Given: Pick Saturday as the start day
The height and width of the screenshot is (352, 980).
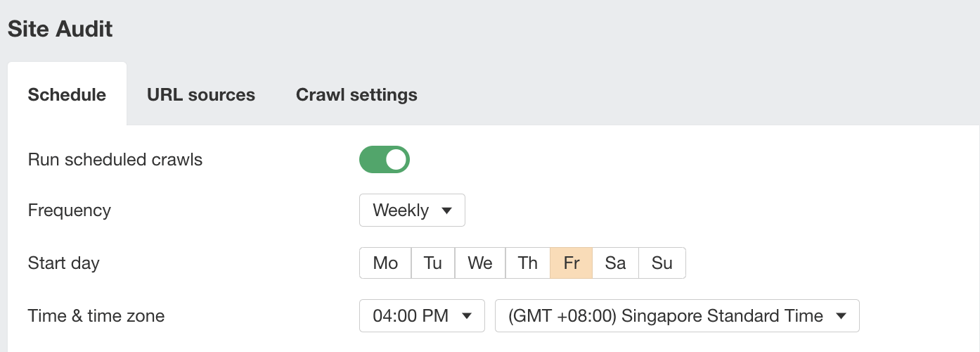Looking at the screenshot, I should click(615, 263).
